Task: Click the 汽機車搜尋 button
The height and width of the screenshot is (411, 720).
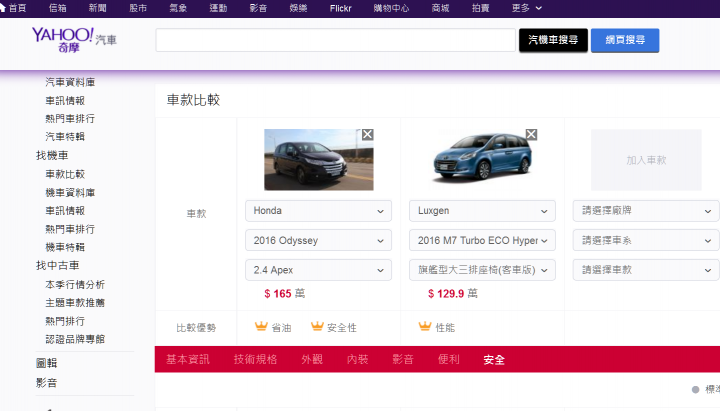Action: (553, 40)
